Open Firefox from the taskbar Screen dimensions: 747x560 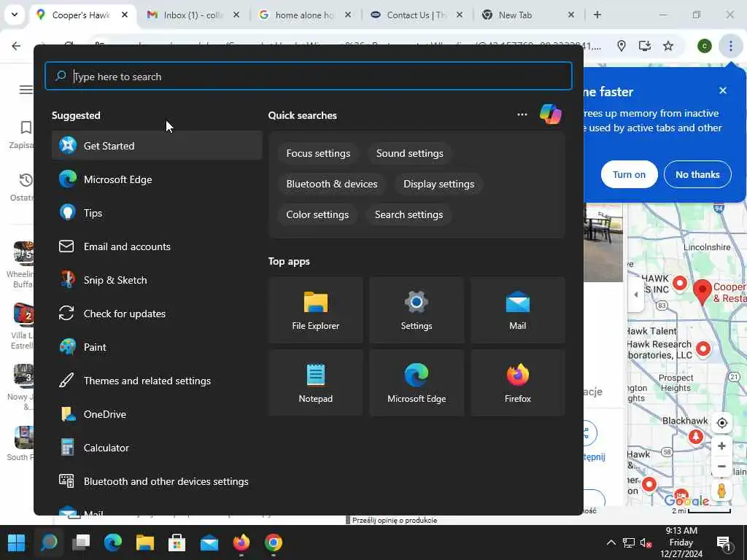[x=241, y=542]
